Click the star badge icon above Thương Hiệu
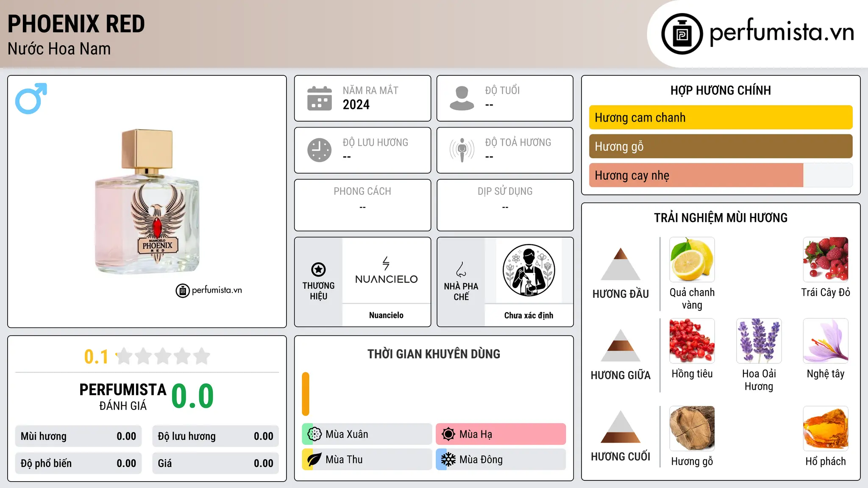Viewport: 868px width, 488px height. click(318, 269)
